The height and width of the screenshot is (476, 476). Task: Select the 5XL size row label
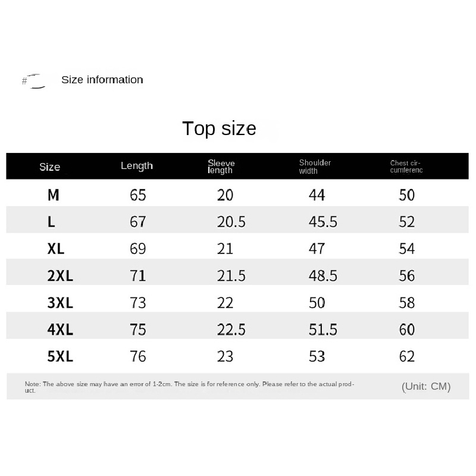[60, 356]
